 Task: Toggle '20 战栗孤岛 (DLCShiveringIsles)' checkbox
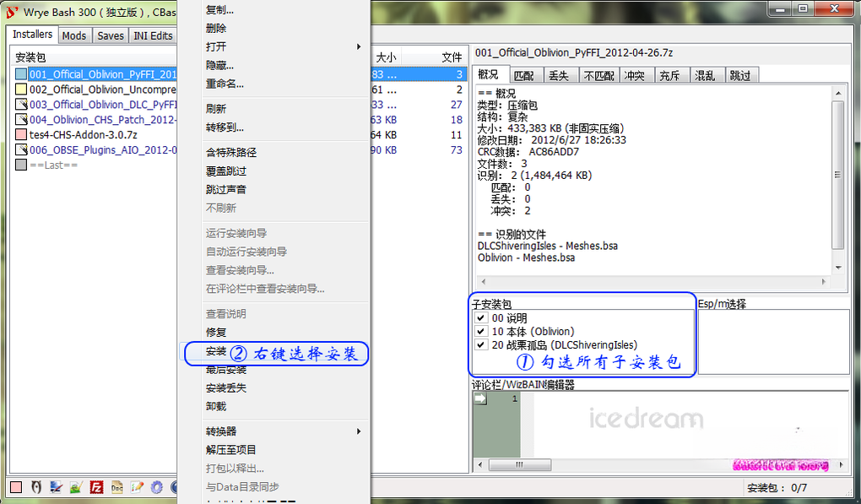(481, 344)
